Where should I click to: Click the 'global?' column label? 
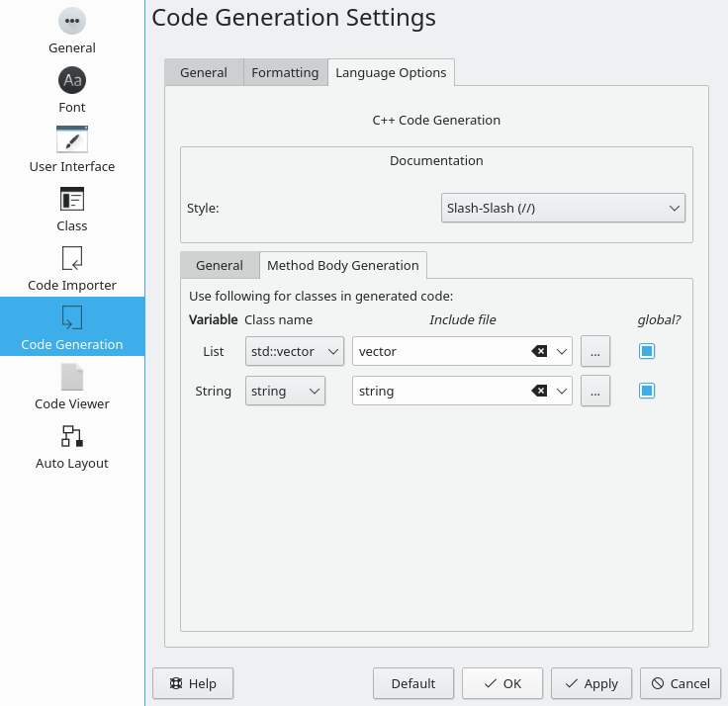[660, 319]
